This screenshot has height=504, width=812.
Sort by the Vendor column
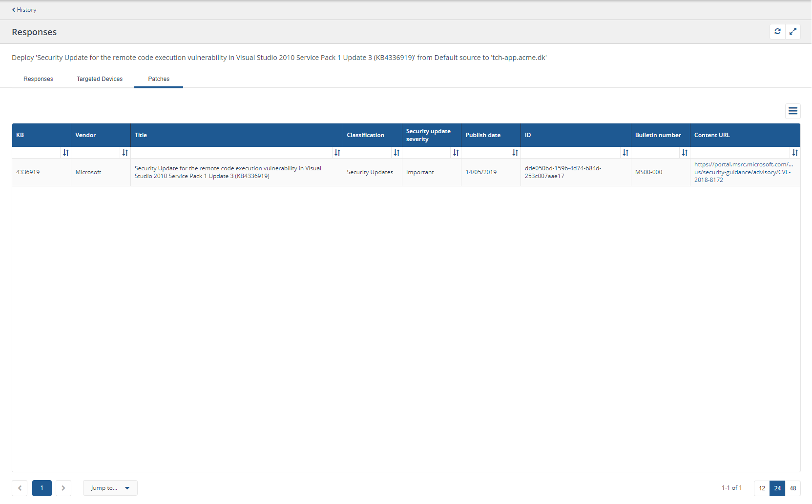coord(125,153)
